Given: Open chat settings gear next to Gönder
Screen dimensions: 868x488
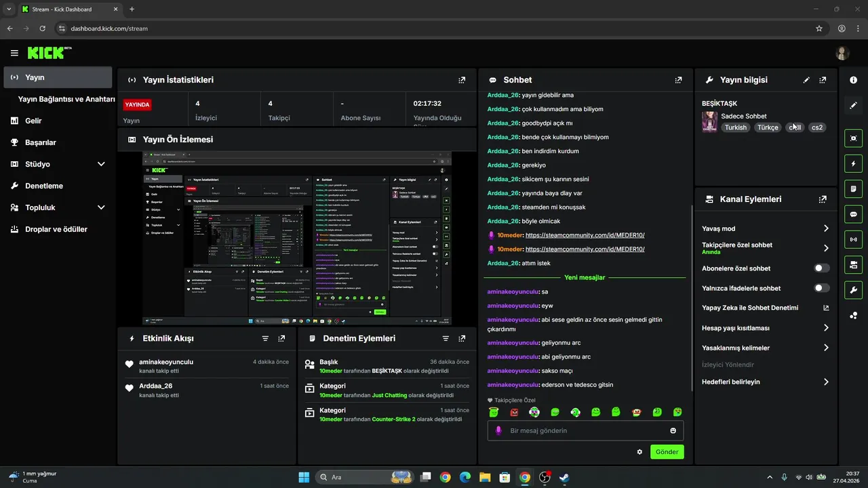Looking at the screenshot, I should (639, 452).
